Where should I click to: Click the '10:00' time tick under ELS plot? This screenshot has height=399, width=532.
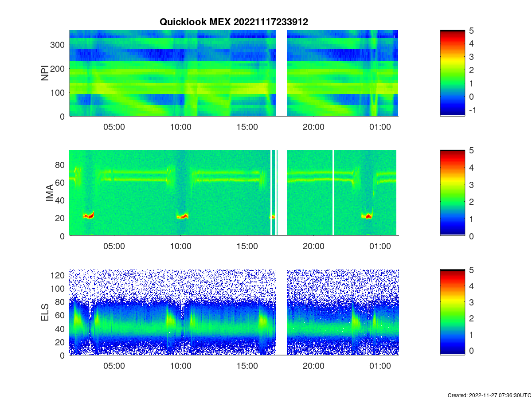(180, 366)
